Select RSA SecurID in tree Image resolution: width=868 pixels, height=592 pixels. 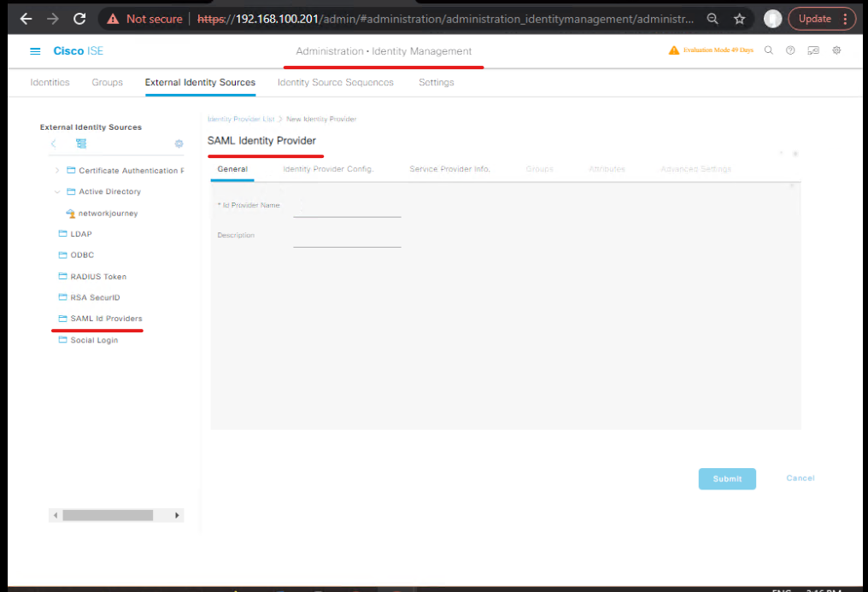pyautogui.click(x=95, y=297)
